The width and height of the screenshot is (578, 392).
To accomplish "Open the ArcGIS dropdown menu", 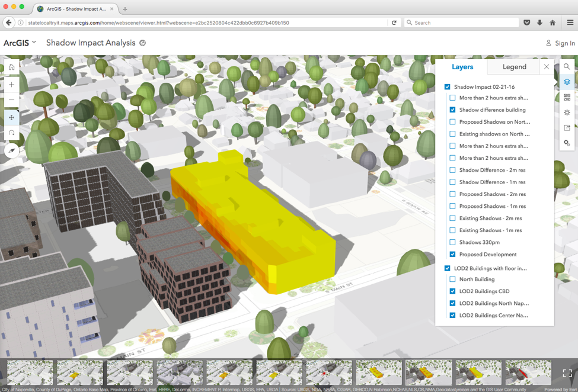I will [20, 43].
